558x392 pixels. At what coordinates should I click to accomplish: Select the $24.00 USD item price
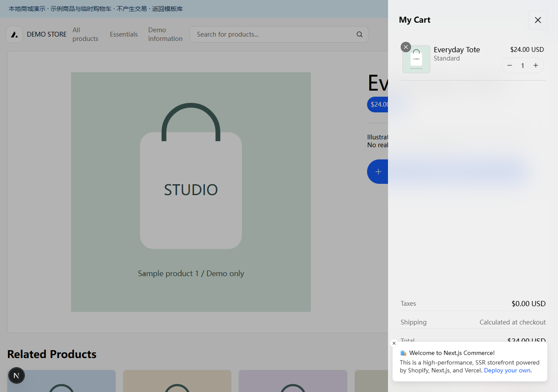527,50
